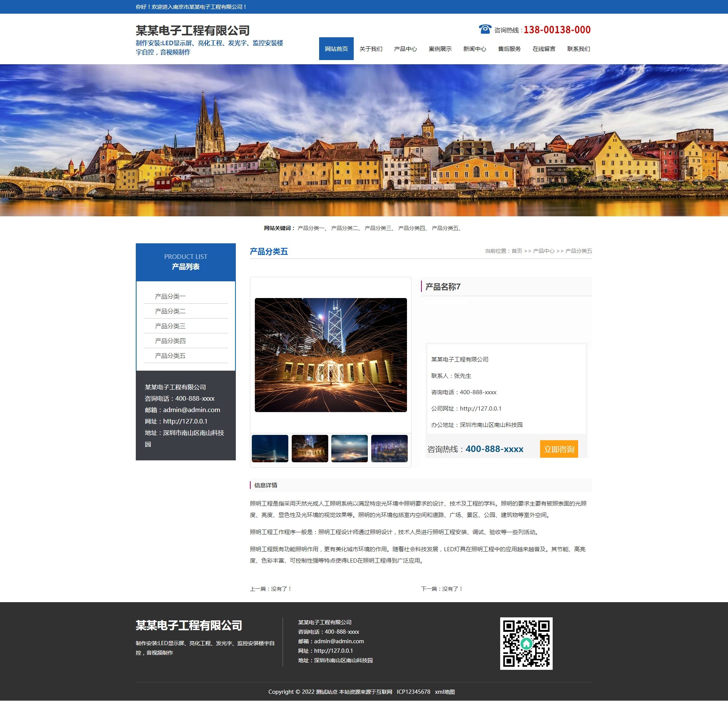Select the purple harbor skyline thumbnail
This screenshot has height=701, width=728.
pos(389,449)
